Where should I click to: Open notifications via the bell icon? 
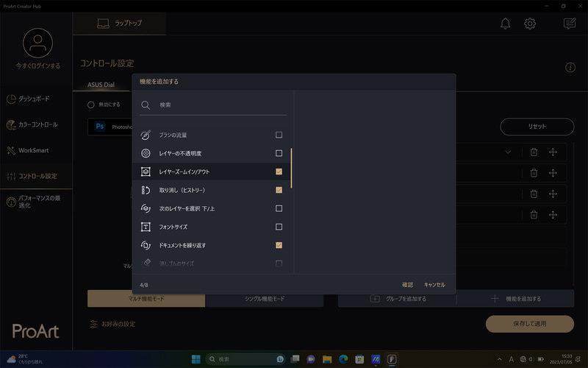(x=505, y=24)
